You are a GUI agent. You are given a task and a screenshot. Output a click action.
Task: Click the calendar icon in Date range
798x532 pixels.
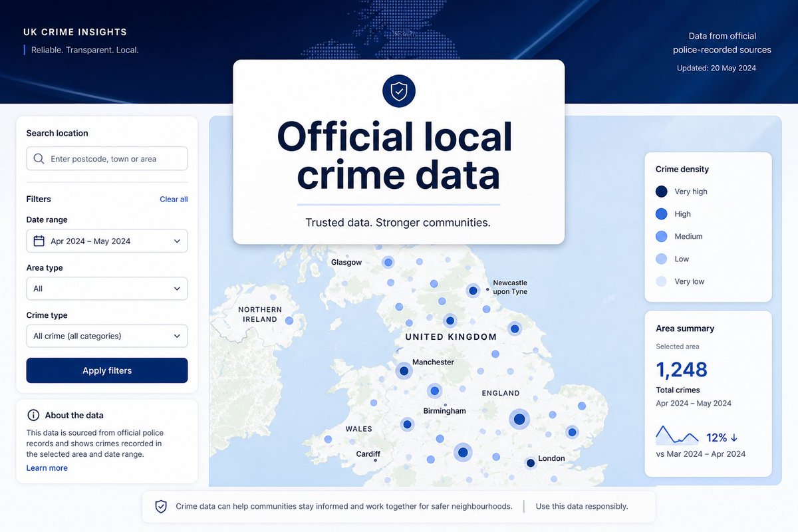[39, 241]
